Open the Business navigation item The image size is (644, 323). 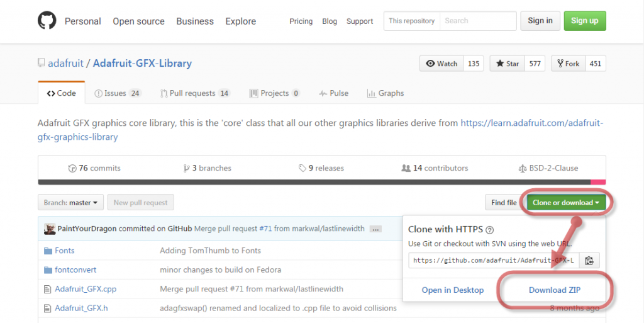[195, 21]
